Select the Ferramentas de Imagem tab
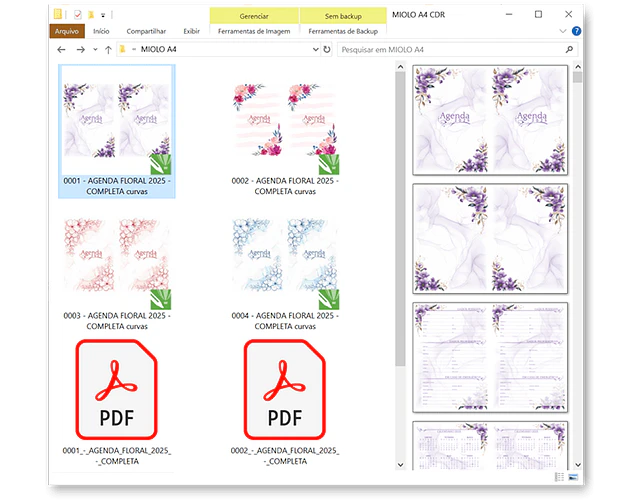This screenshot has height=500, width=640. pyautogui.click(x=255, y=31)
